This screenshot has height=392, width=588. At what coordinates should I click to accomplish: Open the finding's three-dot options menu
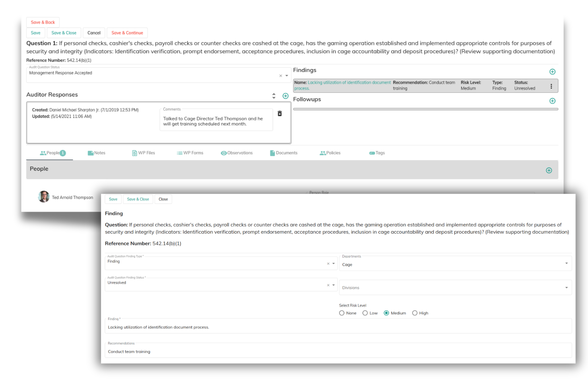tap(551, 86)
